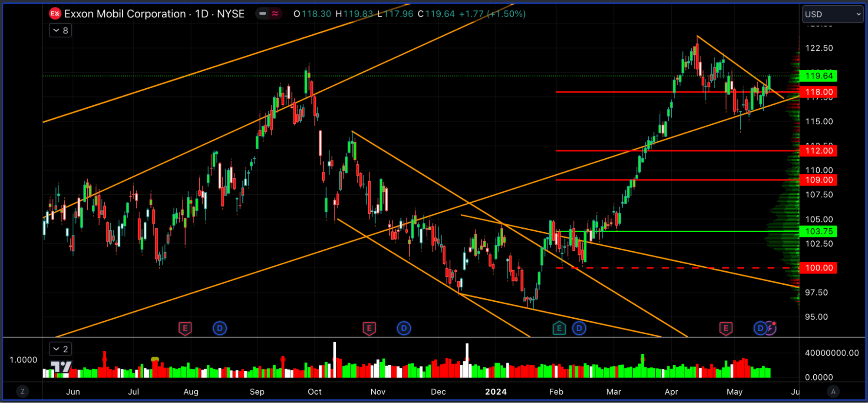Expand the collapsed 8 indicators legend
This screenshot has width=868, height=403.
point(60,30)
